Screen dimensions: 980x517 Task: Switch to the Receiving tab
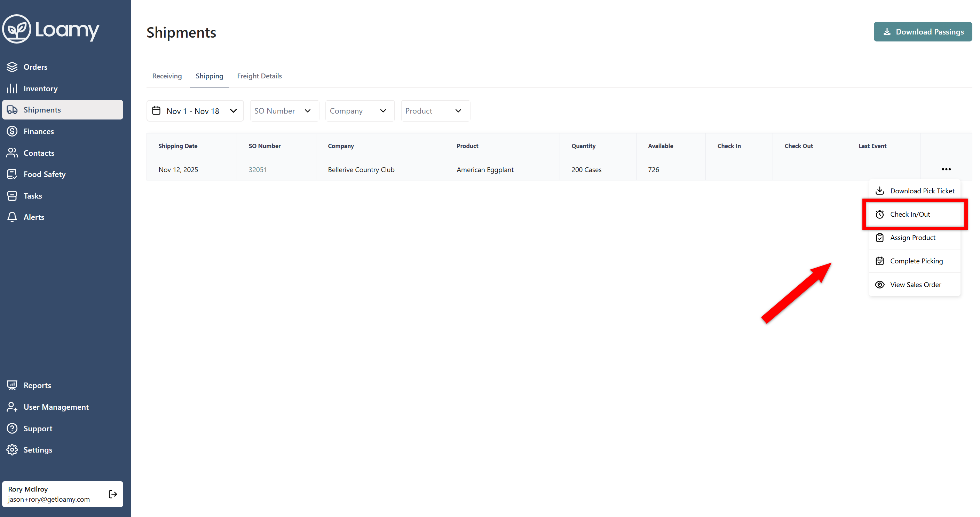(x=167, y=76)
